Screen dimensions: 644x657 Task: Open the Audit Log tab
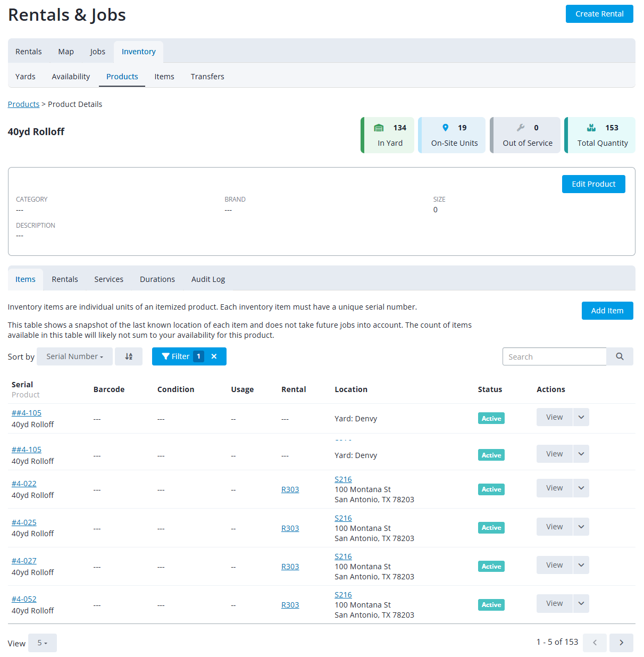208,279
